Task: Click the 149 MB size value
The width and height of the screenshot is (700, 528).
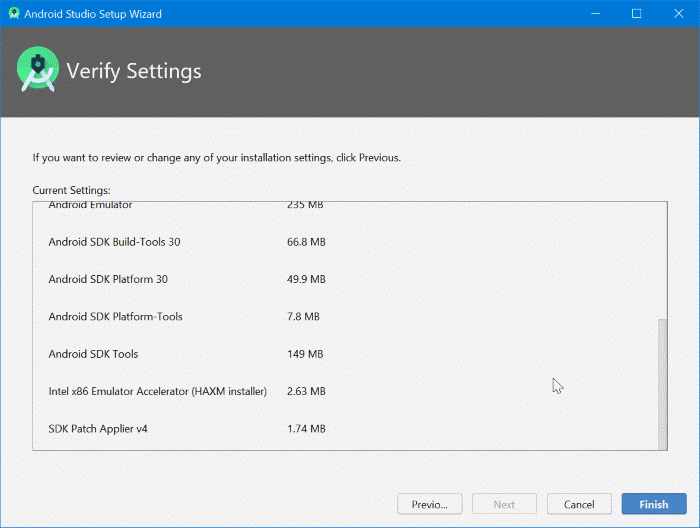Action: [x=305, y=354]
